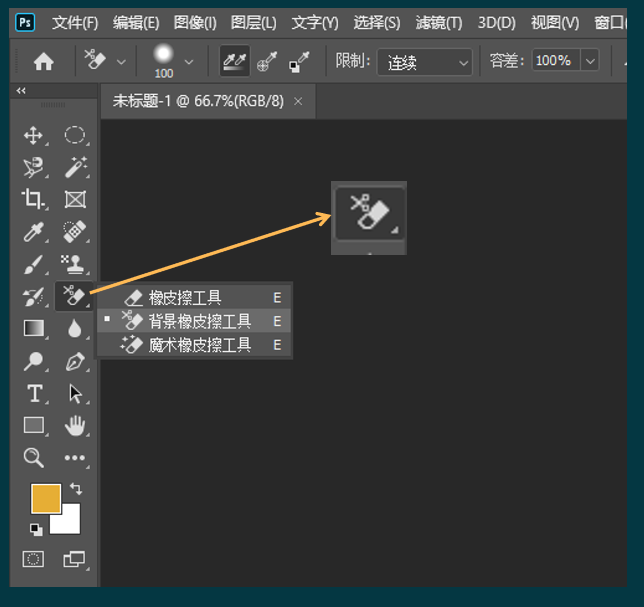Close the 未标题-1 document tab
644x607 pixels.
pos(298,102)
